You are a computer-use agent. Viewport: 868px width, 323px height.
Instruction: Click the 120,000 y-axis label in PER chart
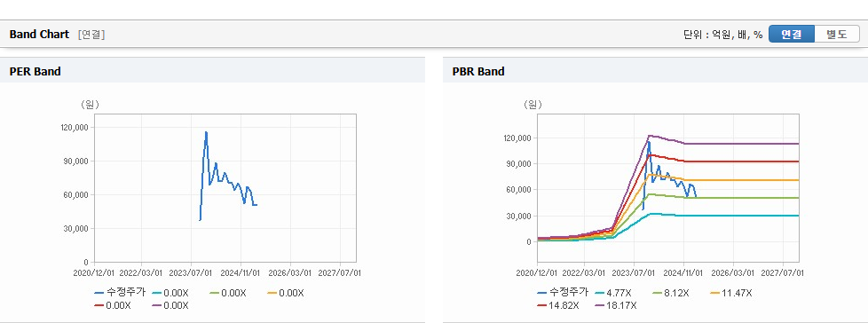tap(75, 127)
